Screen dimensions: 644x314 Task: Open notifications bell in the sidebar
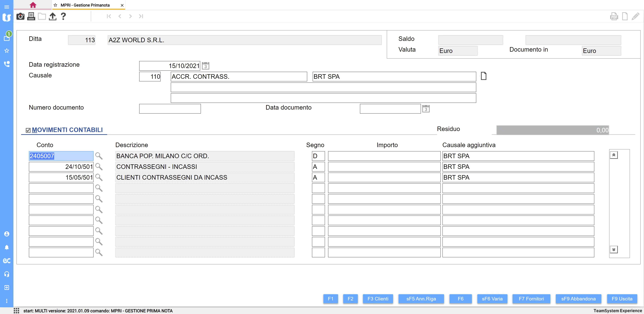coord(7,247)
